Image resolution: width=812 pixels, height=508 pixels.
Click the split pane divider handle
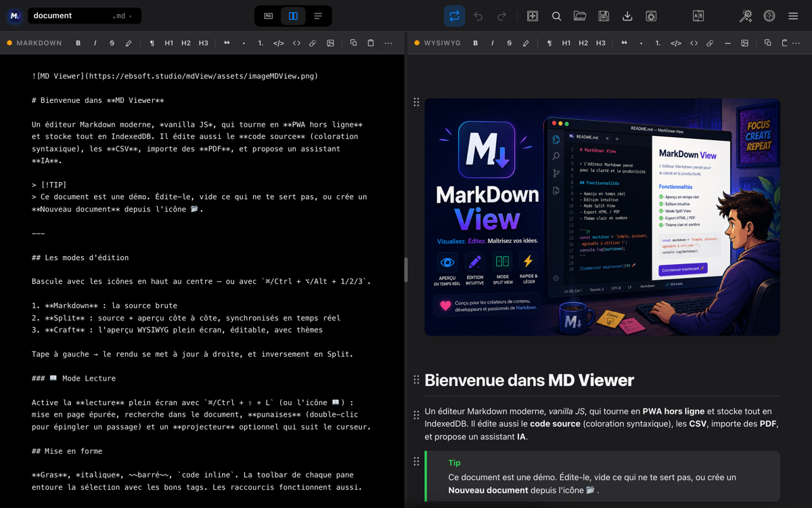[x=405, y=270]
